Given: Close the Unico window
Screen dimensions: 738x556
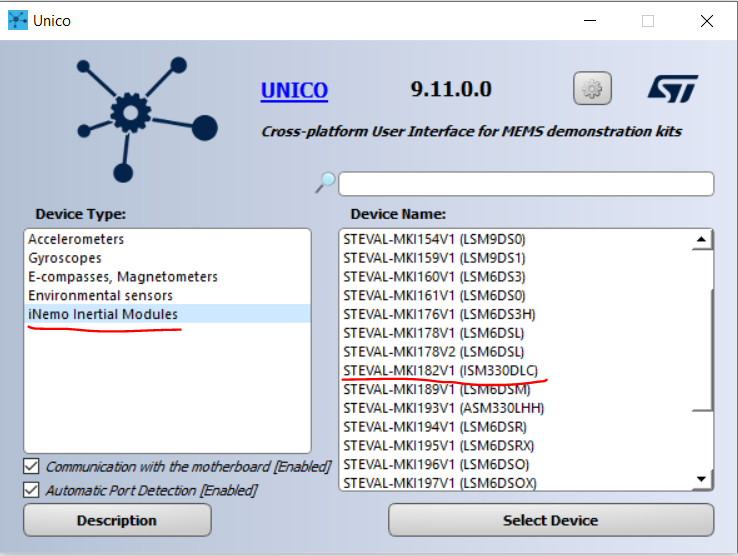Looking at the screenshot, I should (x=706, y=21).
